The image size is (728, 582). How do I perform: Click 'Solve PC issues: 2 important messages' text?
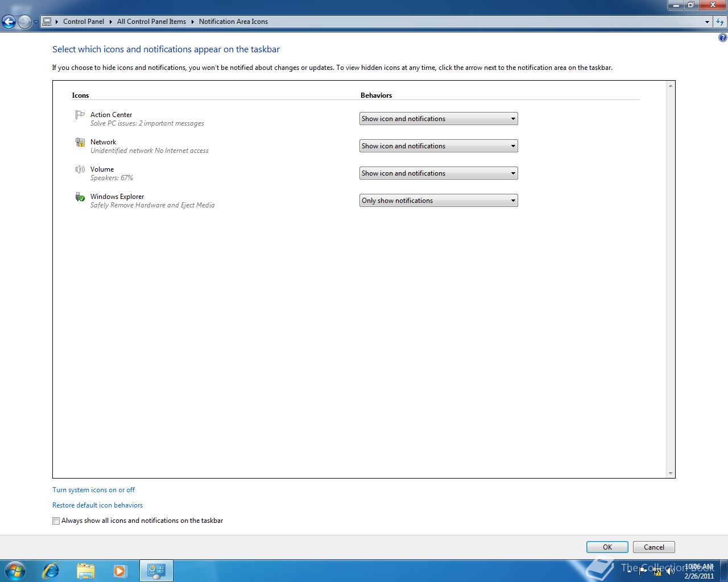point(147,123)
